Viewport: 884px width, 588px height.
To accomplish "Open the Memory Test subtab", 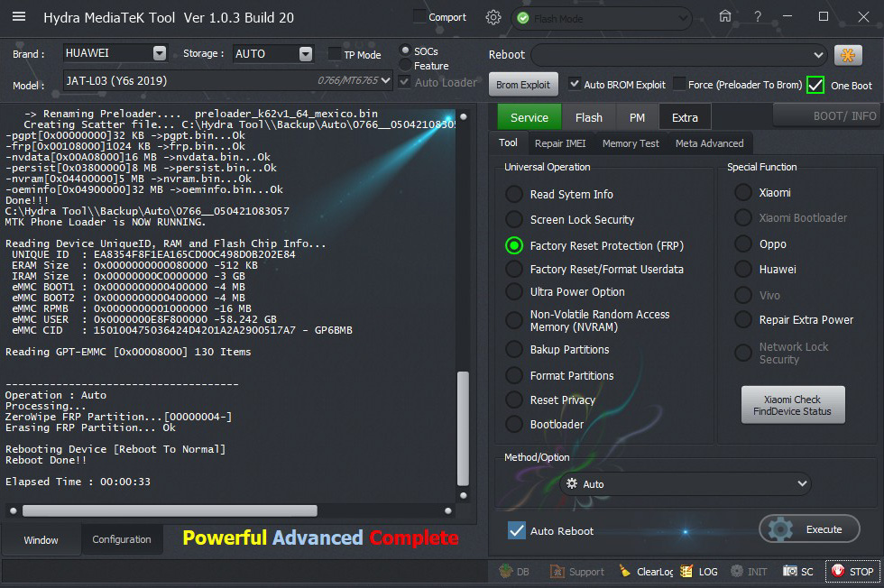I will pyautogui.click(x=631, y=143).
